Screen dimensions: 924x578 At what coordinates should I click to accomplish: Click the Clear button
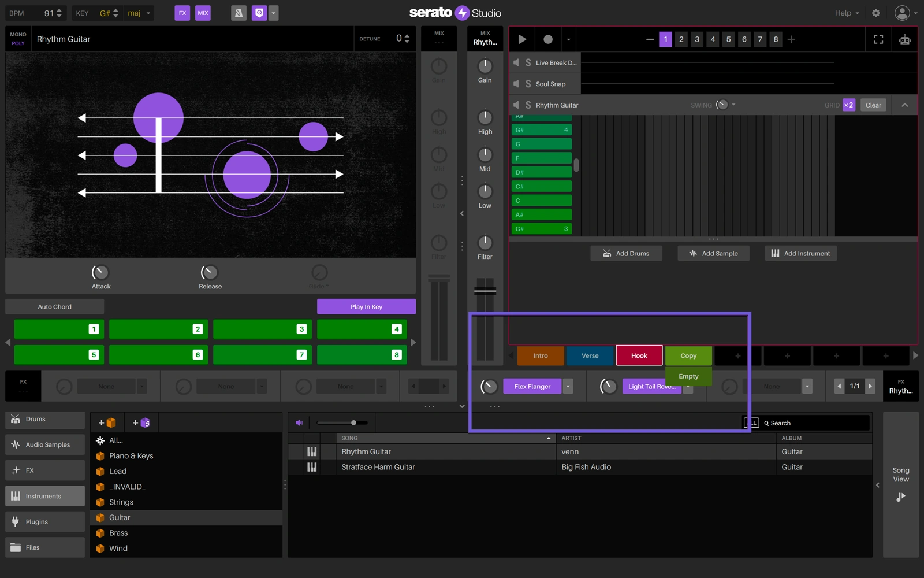coord(873,105)
